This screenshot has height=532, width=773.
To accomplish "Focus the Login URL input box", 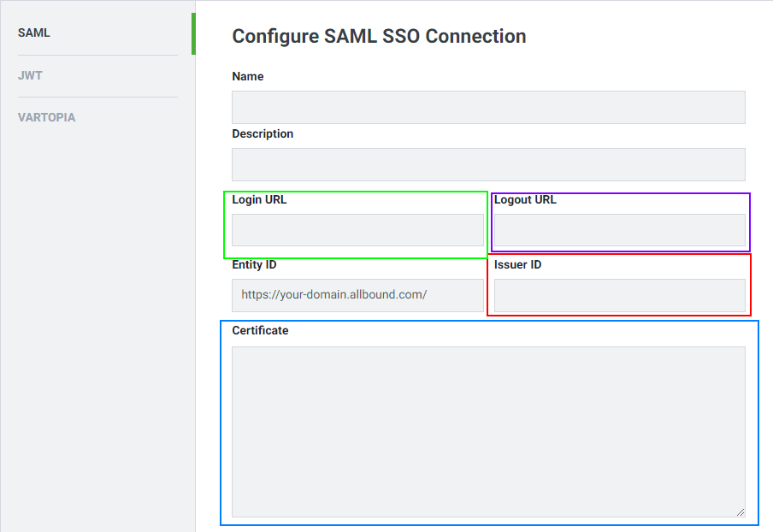I will pyautogui.click(x=357, y=230).
